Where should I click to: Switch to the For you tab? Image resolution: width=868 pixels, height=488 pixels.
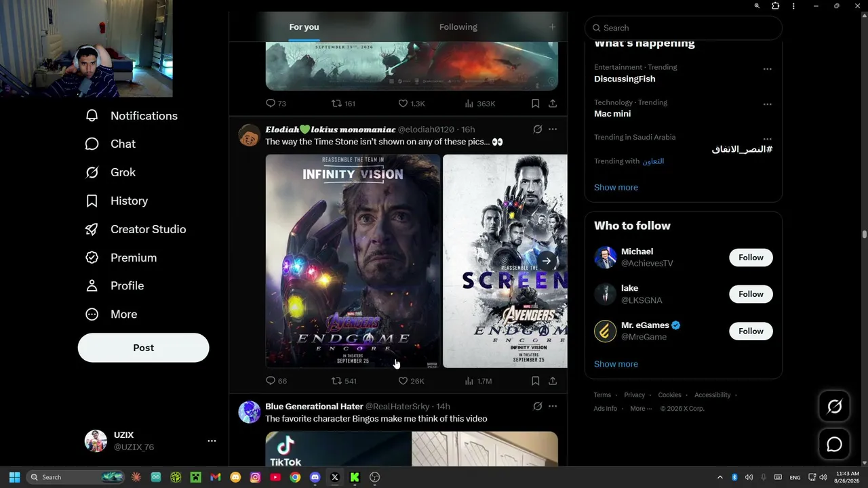coord(304,27)
